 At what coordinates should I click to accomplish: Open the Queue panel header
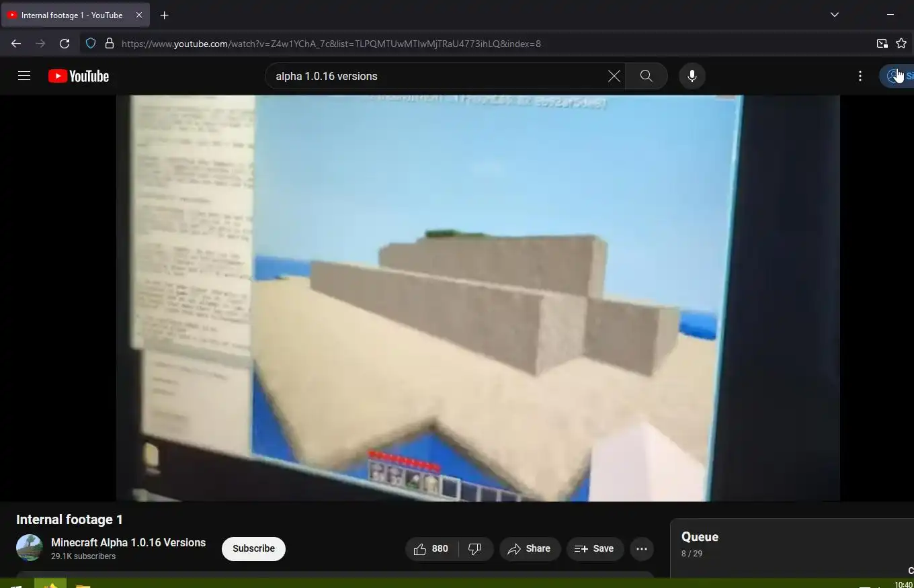[700, 536]
